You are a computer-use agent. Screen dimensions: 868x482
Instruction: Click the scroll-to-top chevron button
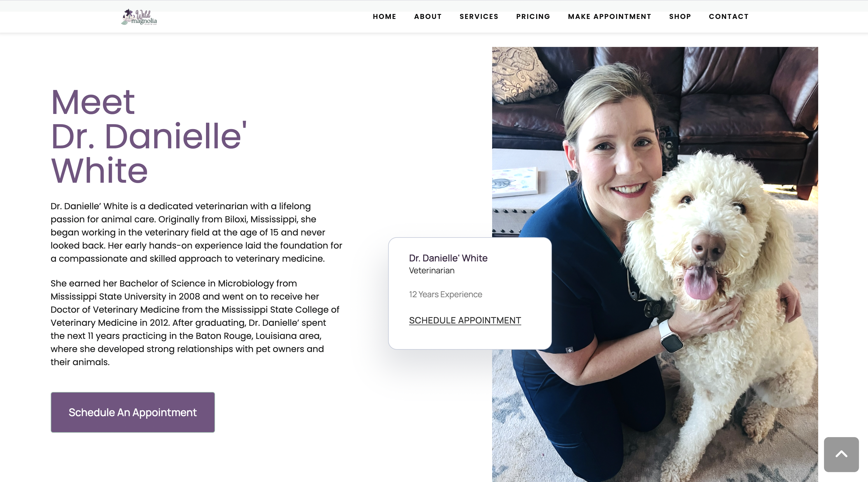pos(841,454)
